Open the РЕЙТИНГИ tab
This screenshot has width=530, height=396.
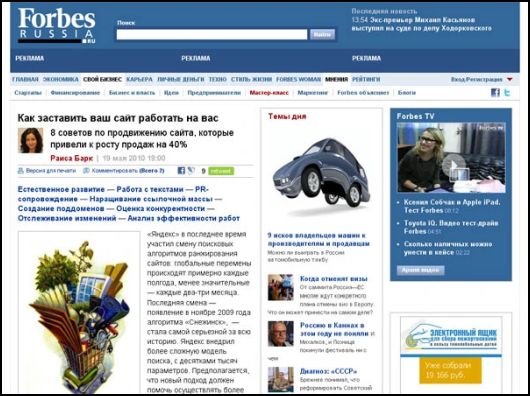(x=366, y=79)
